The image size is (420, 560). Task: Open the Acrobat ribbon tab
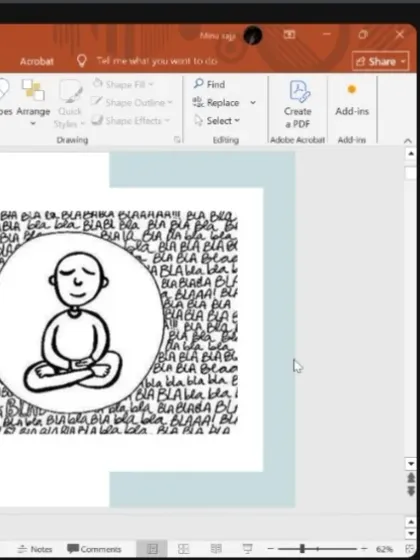click(x=37, y=61)
